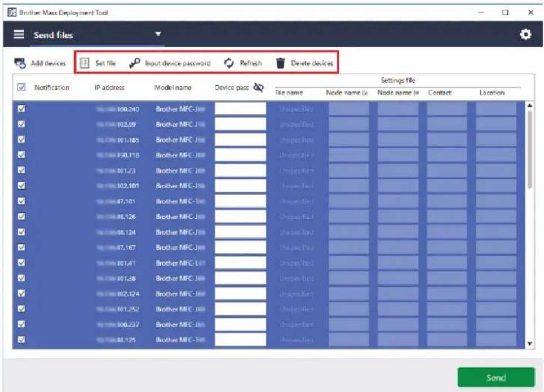The height and width of the screenshot is (392, 544).
Task: Open the hamburger navigation menu
Action: tap(19, 34)
